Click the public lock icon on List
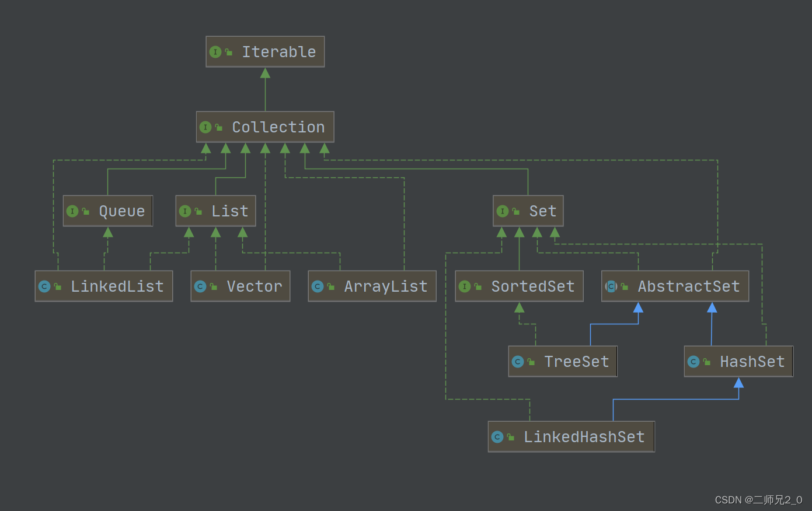This screenshot has height=511, width=812. click(x=198, y=212)
